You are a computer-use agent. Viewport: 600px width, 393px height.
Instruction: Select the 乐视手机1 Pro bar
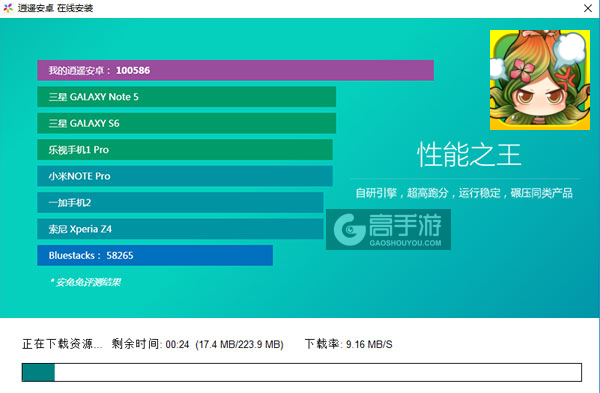pyautogui.click(x=185, y=150)
